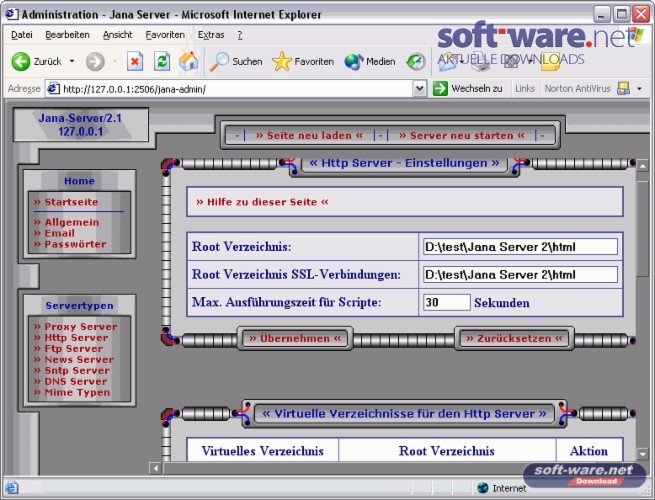This screenshot has height=500, width=655.
Task: Open the Datei menu
Action: click(22, 35)
